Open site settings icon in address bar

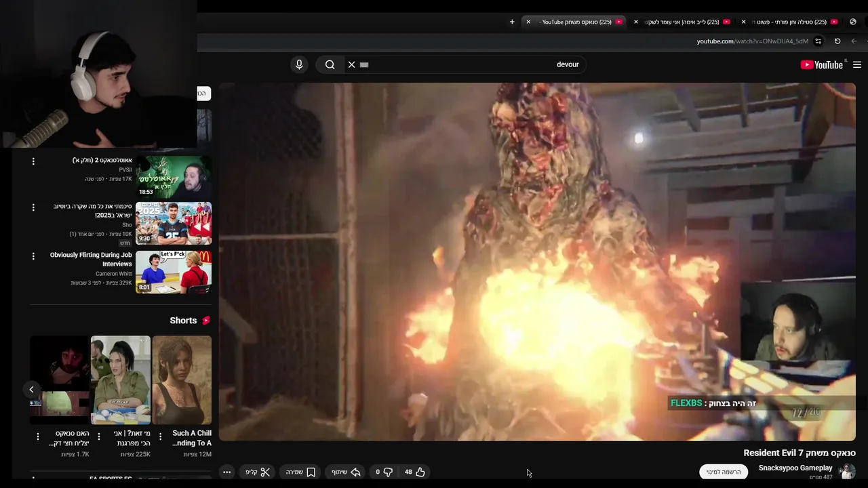[818, 41]
